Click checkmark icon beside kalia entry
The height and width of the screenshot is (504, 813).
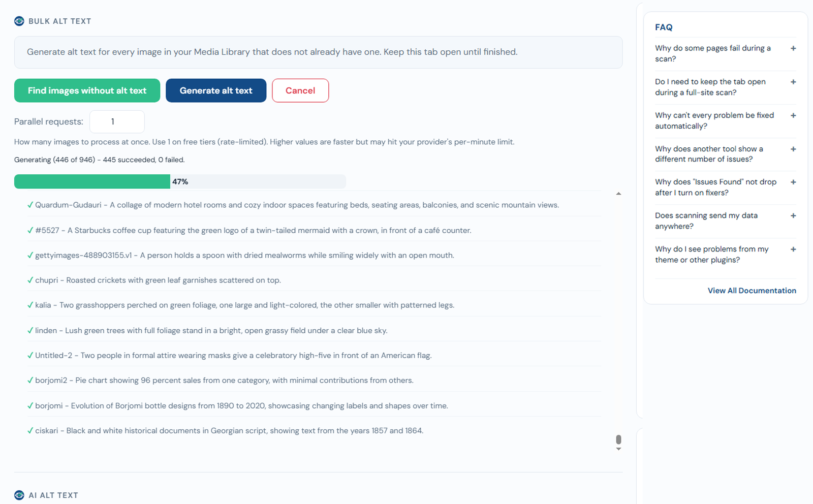pyautogui.click(x=30, y=305)
